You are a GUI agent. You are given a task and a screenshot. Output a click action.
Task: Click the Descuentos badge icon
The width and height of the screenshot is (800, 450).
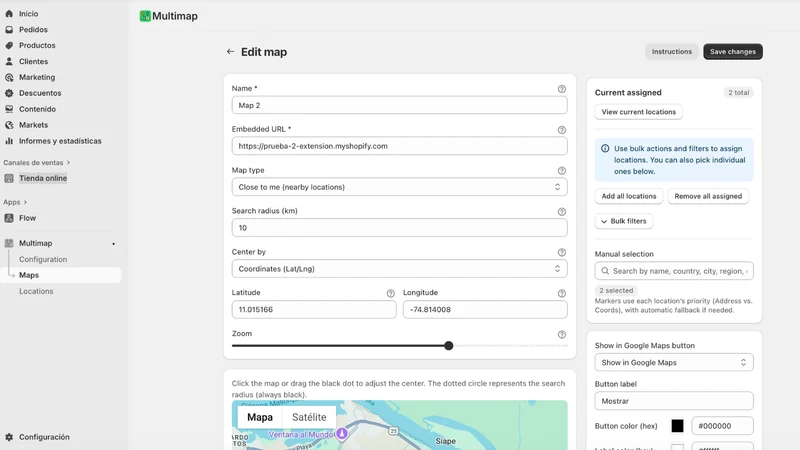[x=9, y=93]
